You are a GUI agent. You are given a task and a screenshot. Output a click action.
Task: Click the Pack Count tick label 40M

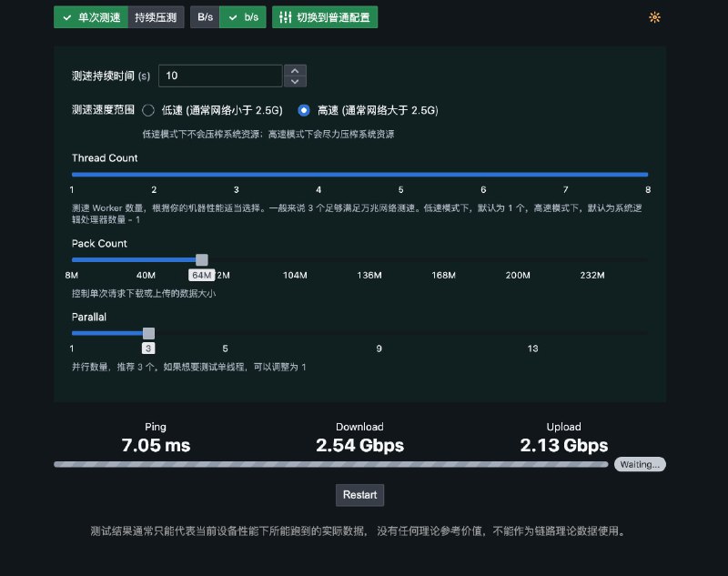pyautogui.click(x=146, y=275)
